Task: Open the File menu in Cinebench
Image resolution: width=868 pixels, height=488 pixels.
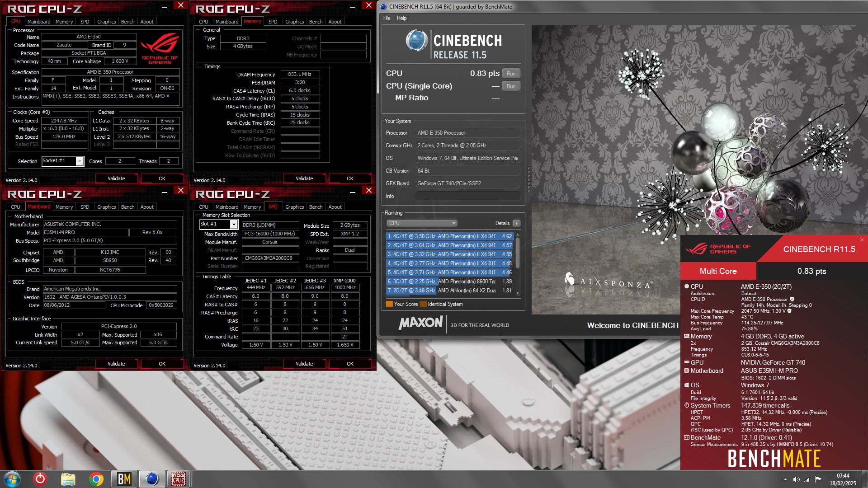Action: coord(387,18)
